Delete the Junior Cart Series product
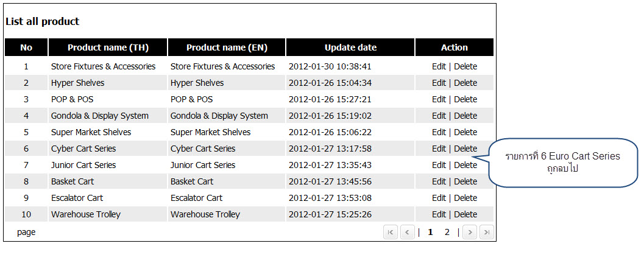644x263 pixels. coord(465,165)
